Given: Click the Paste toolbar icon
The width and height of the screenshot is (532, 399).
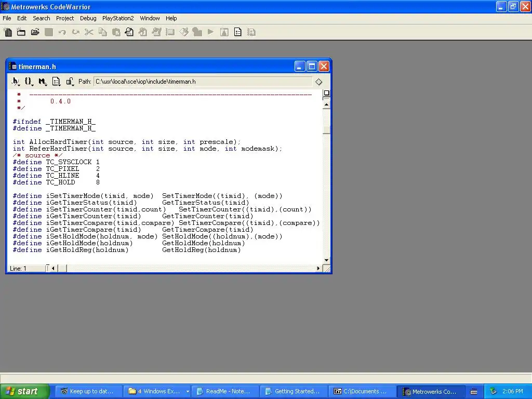Looking at the screenshot, I should (x=116, y=32).
